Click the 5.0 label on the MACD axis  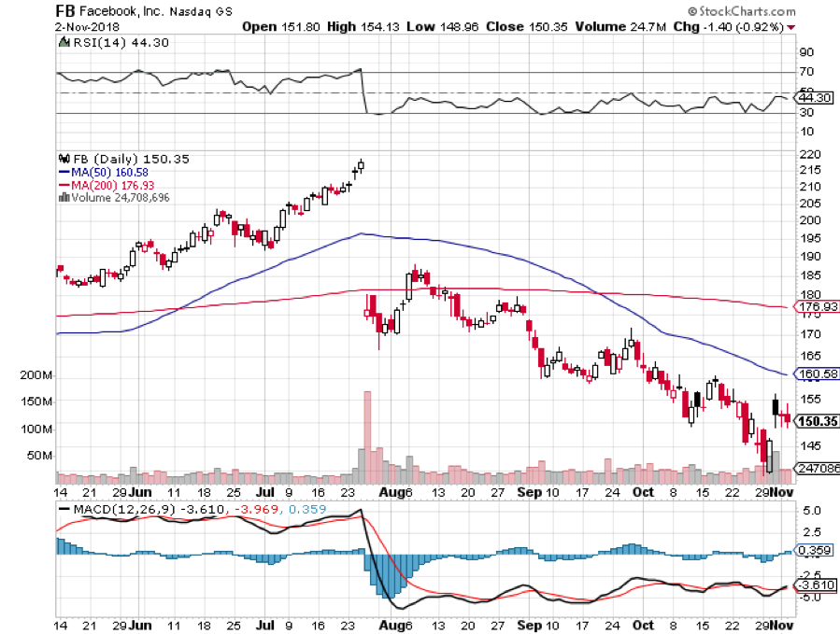(811, 511)
